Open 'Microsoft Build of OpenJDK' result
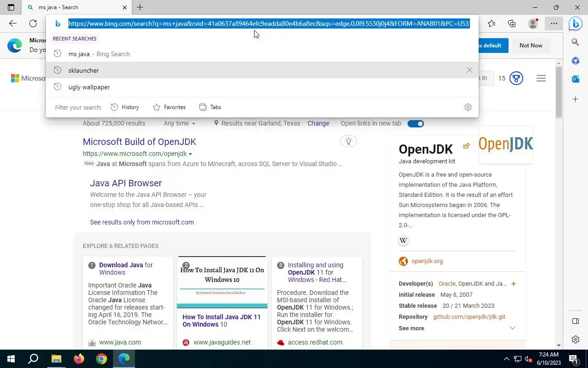Image resolution: width=588 pixels, height=368 pixels. coord(139,142)
